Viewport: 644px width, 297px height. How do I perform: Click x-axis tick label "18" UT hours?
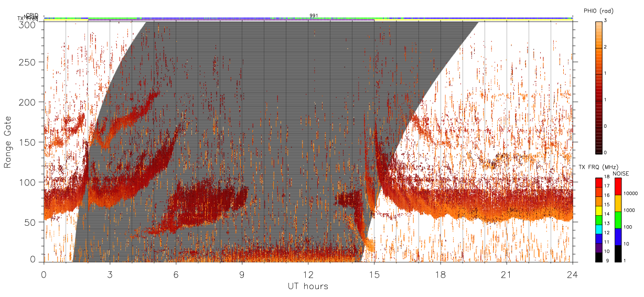tap(441, 274)
